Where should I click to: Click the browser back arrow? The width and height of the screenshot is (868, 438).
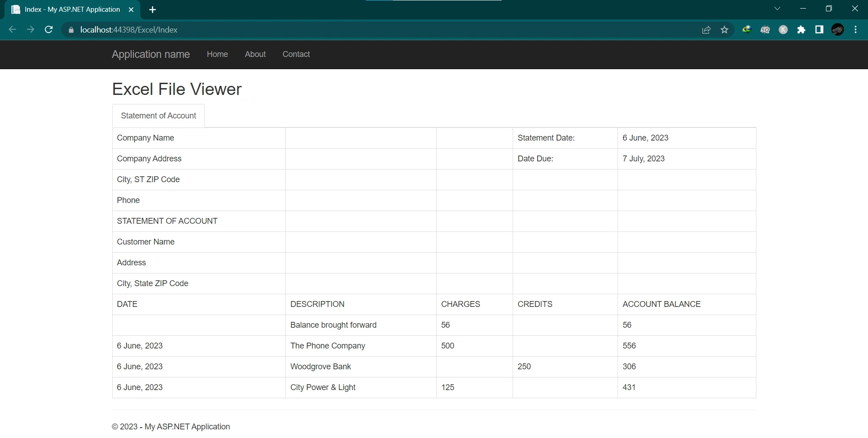click(13, 30)
